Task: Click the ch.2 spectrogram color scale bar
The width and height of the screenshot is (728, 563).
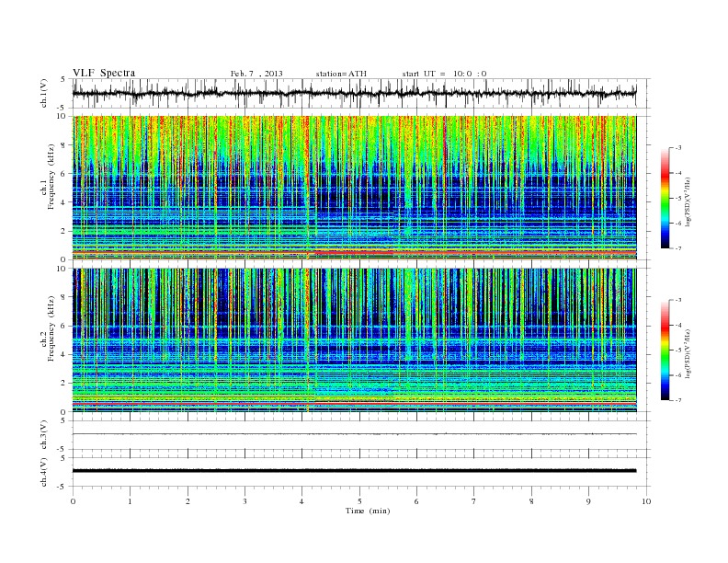Action: point(665,350)
